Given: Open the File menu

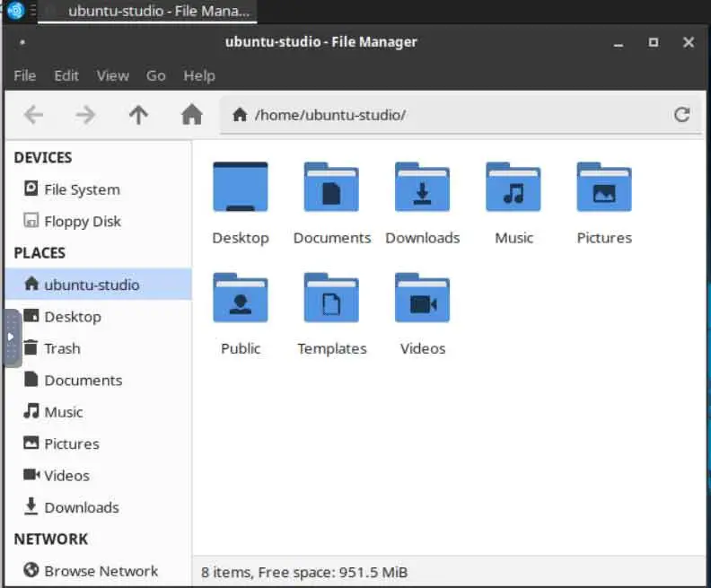Looking at the screenshot, I should [x=25, y=75].
